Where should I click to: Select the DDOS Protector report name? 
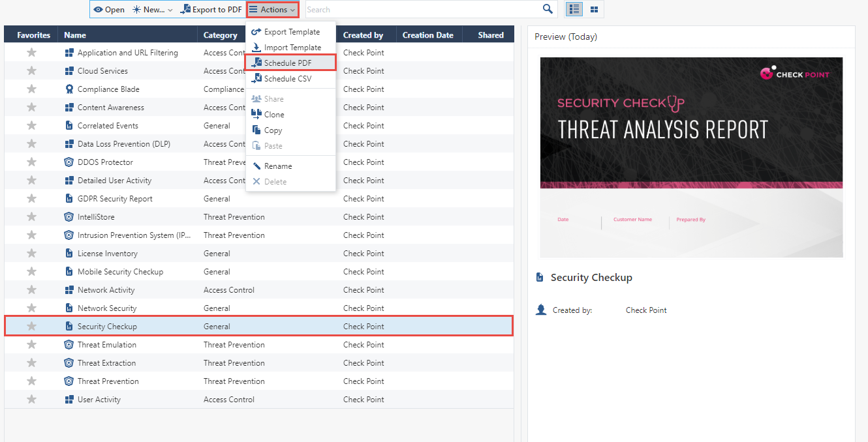coord(105,162)
